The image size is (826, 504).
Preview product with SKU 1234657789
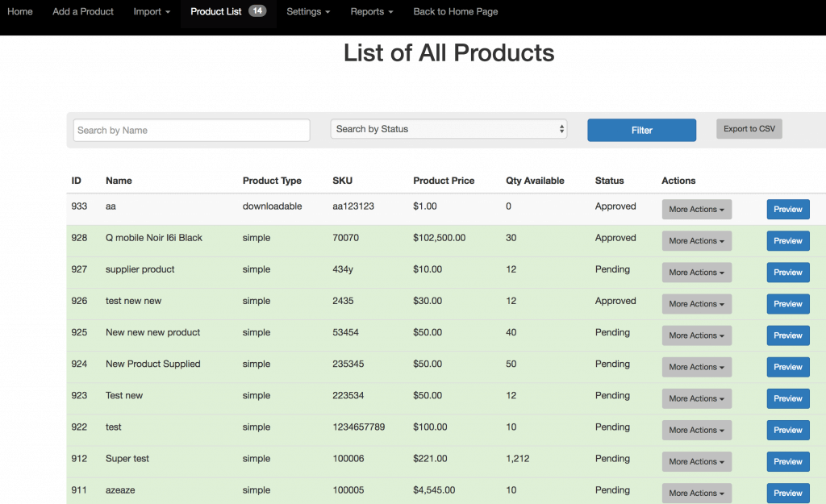(787, 430)
